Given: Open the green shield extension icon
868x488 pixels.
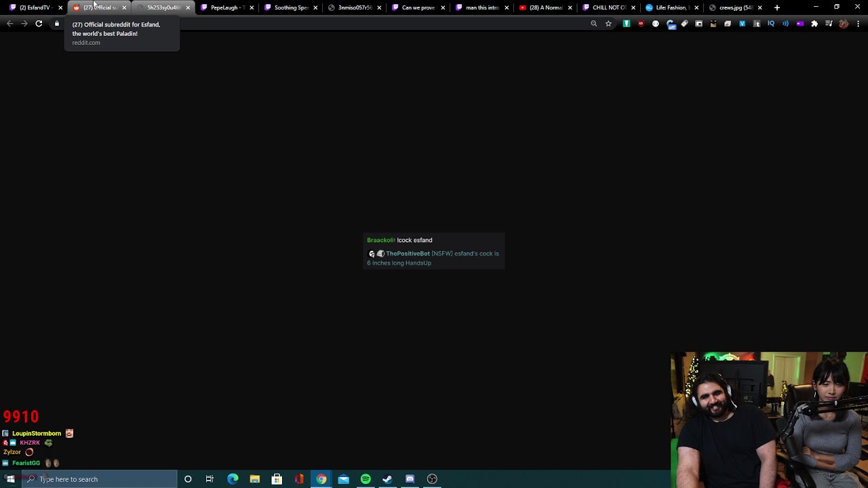Looking at the screenshot, I should click(627, 24).
